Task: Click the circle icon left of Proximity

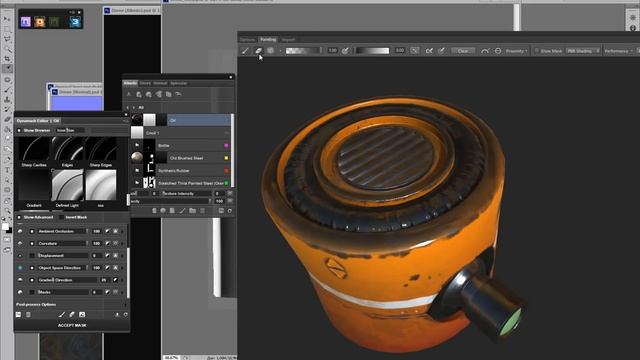Action: click(498, 51)
